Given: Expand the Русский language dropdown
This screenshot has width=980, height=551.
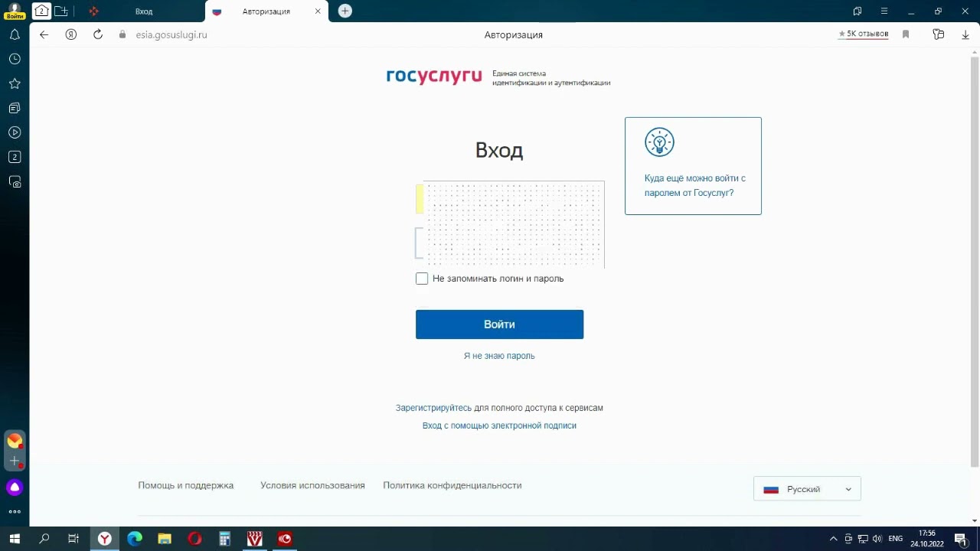Looking at the screenshot, I should point(807,489).
